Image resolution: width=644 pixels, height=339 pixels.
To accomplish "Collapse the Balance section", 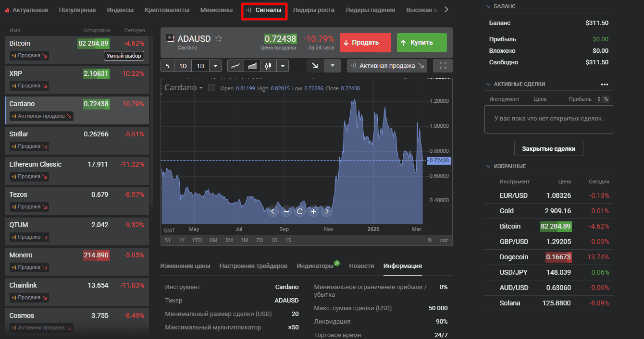I will [x=489, y=6].
